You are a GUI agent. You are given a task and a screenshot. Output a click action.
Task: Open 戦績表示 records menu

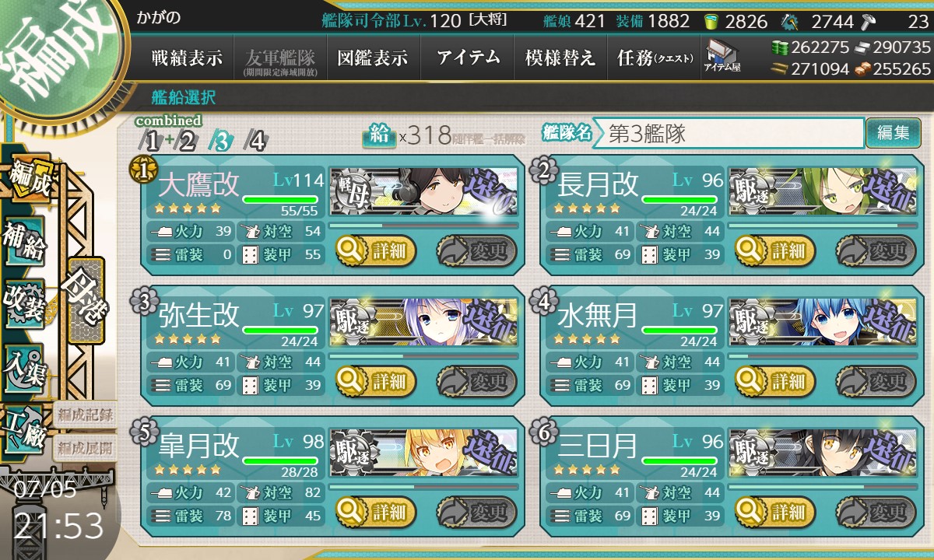(187, 58)
